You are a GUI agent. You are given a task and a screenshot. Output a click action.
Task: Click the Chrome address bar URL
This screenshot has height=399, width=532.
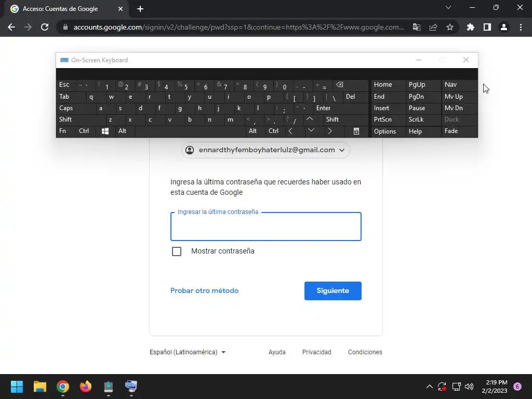point(238,27)
